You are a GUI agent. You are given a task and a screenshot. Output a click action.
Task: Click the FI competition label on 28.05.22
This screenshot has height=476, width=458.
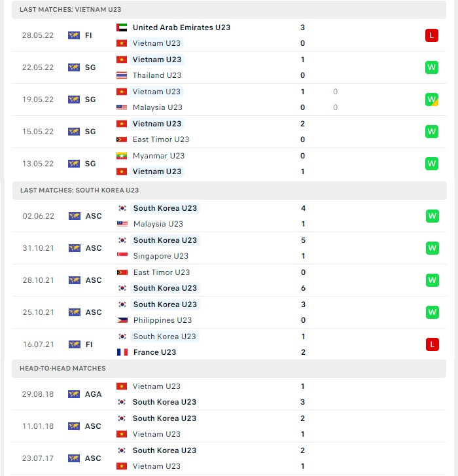(88, 35)
